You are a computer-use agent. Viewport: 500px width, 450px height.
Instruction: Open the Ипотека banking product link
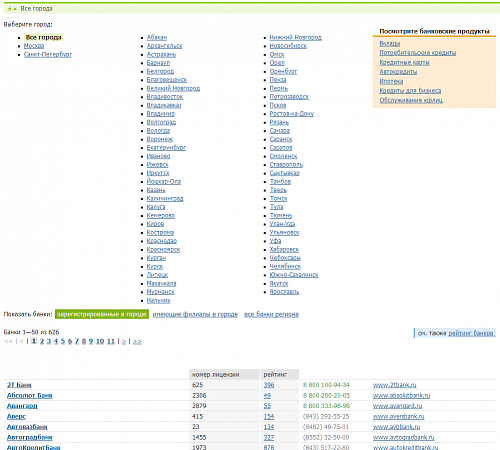point(391,81)
